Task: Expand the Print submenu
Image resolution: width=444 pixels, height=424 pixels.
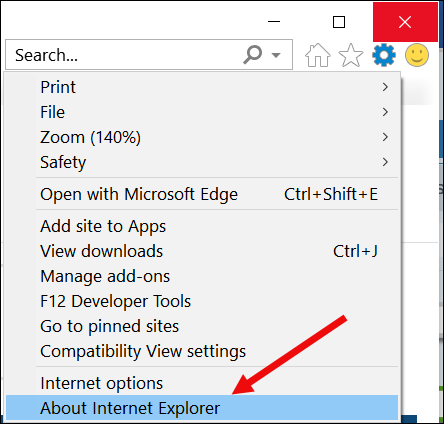Action: [202, 87]
